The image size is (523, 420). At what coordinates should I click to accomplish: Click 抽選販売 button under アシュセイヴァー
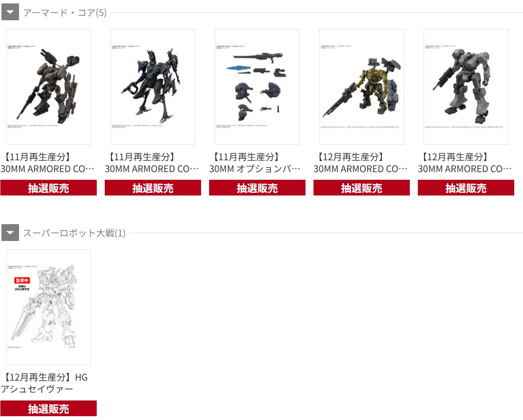click(x=49, y=408)
